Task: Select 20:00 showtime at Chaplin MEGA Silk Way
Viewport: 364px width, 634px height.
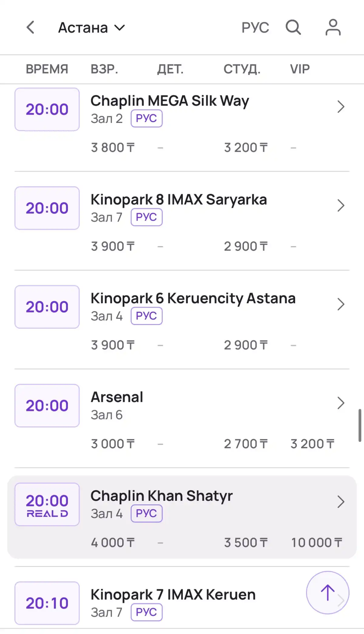Action: coord(47,109)
